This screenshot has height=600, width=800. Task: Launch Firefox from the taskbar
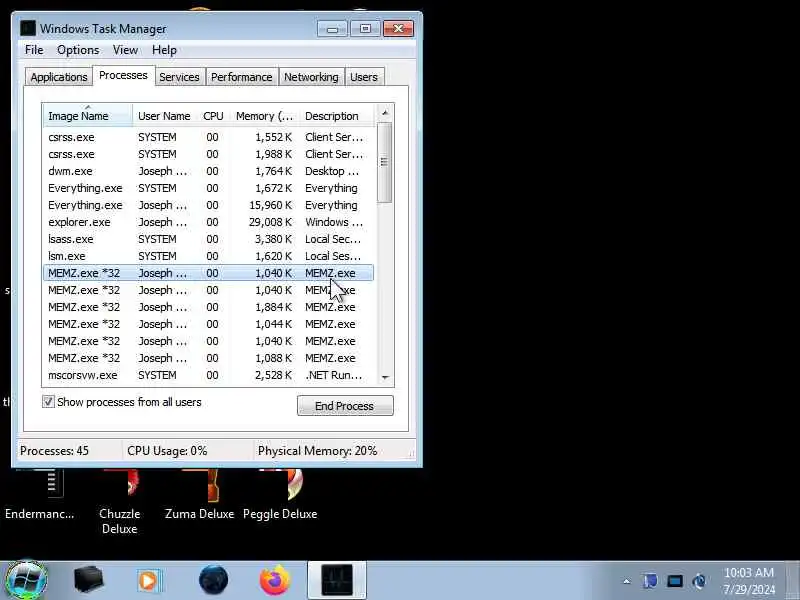(274, 580)
